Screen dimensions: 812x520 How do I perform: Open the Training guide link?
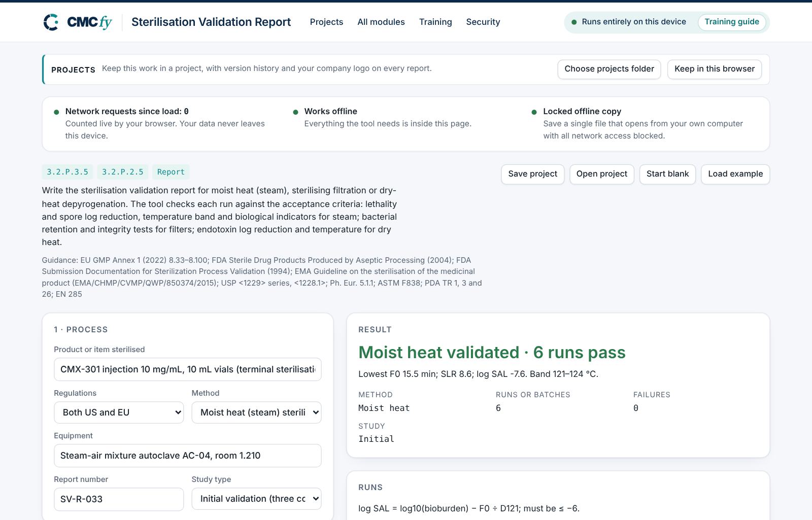click(x=732, y=22)
